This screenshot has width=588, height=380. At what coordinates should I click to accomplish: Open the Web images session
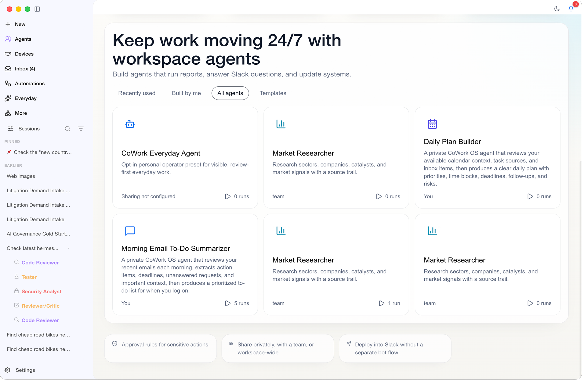[x=21, y=176]
